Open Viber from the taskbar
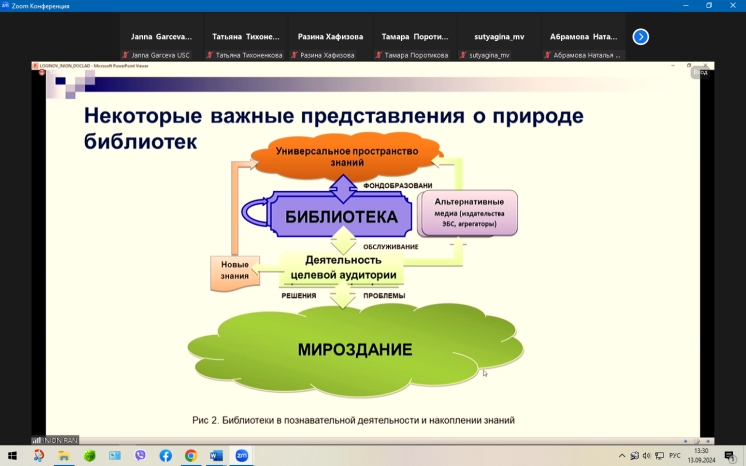746x466 pixels. pyautogui.click(x=140, y=455)
